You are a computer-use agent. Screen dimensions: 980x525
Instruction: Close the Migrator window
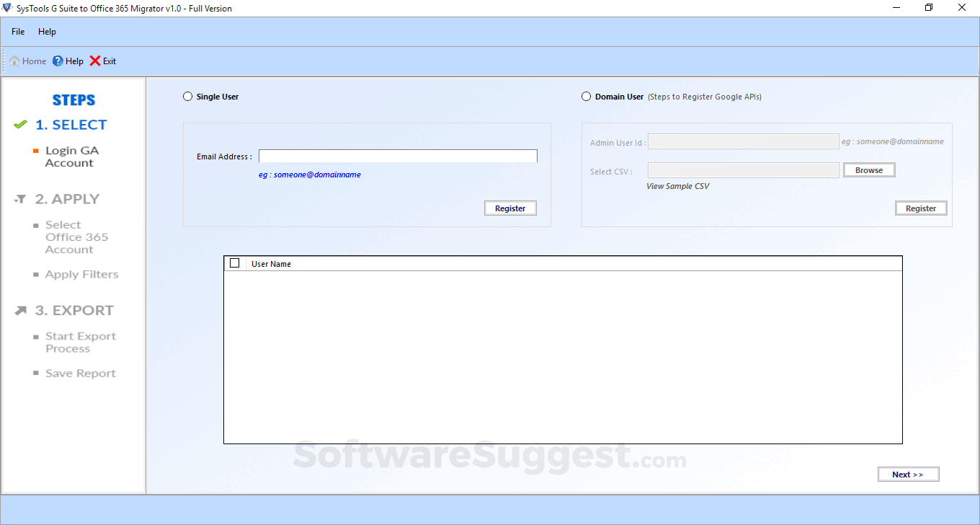963,8
